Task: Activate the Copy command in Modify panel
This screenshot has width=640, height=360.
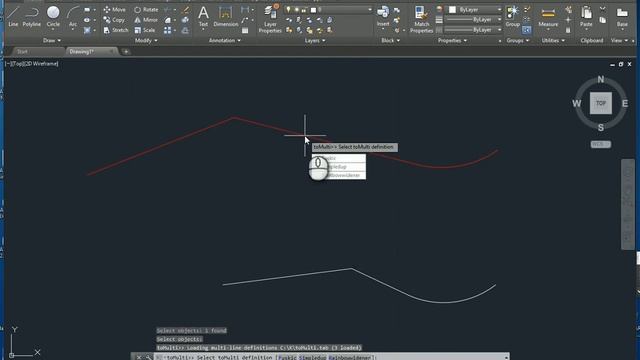Action: click(x=114, y=20)
